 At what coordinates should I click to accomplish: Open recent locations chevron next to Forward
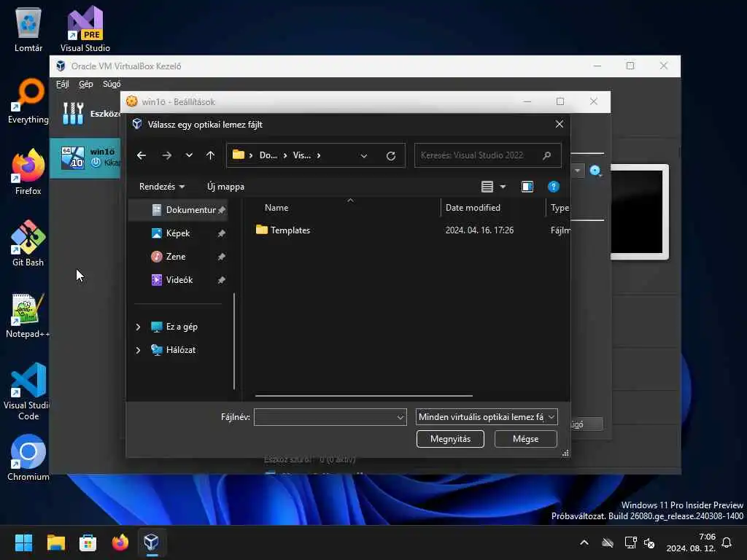tap(189, 155)
